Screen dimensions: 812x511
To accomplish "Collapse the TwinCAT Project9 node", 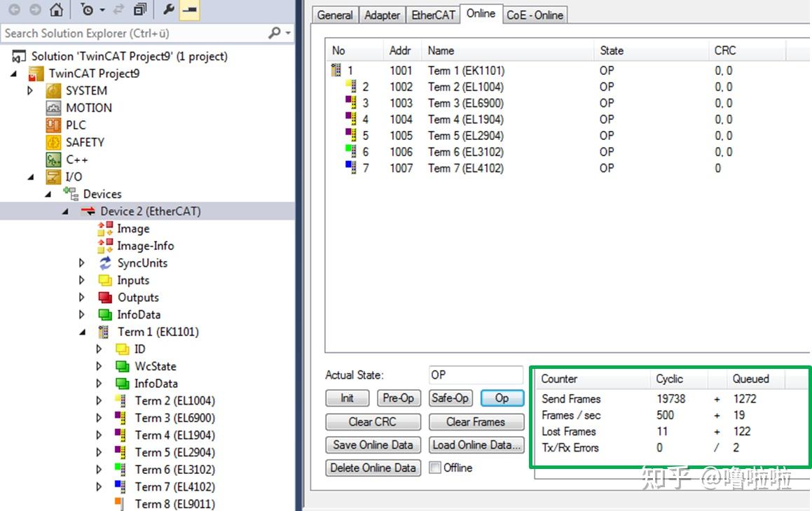I will tap(13, 74).
